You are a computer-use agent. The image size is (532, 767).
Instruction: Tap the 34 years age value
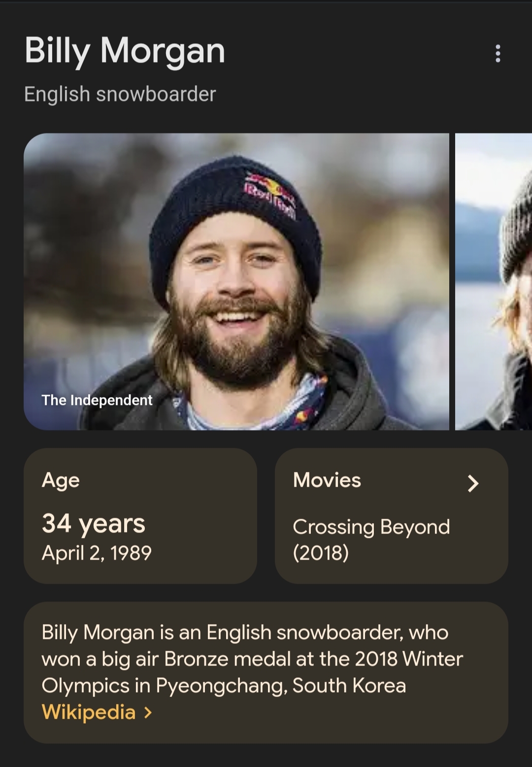click(94, 524)
